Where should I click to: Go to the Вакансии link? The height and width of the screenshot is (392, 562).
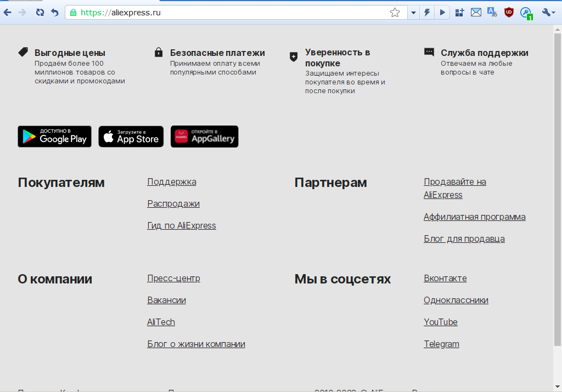[167, 300]
